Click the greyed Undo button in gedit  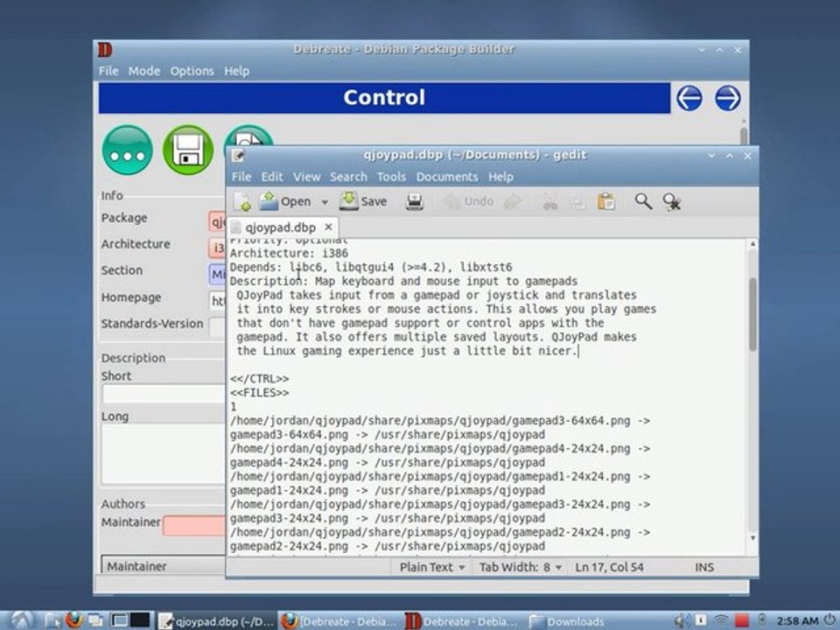[x=468, y=202]
